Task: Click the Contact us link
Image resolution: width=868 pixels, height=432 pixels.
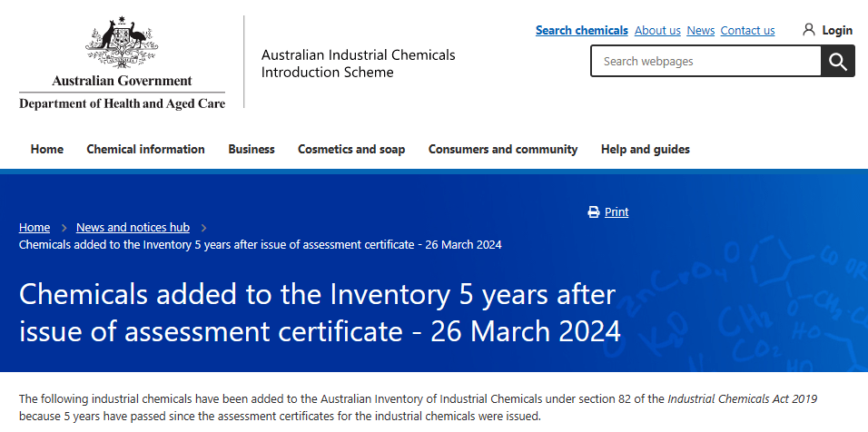Action: click(x=747, y=31)
